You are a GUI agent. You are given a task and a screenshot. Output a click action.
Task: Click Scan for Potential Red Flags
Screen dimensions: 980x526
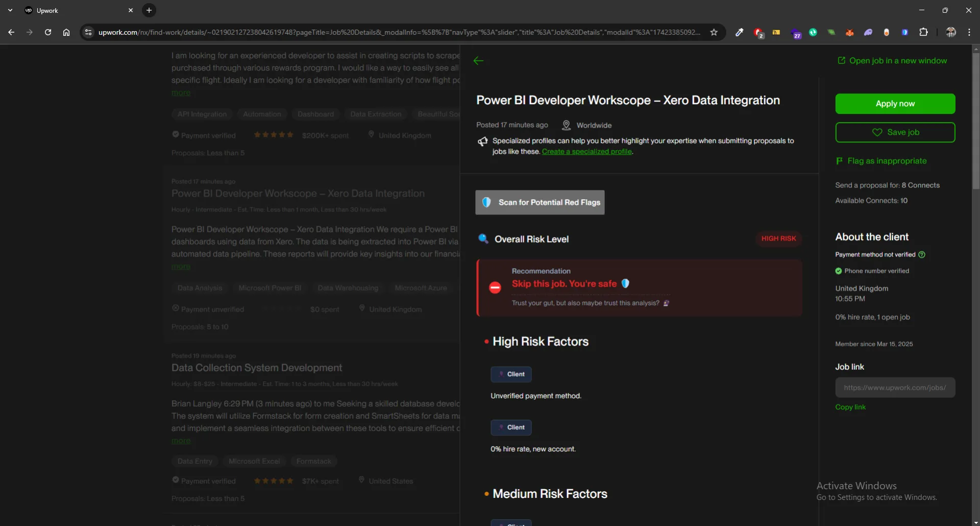[x=540, y=202]
